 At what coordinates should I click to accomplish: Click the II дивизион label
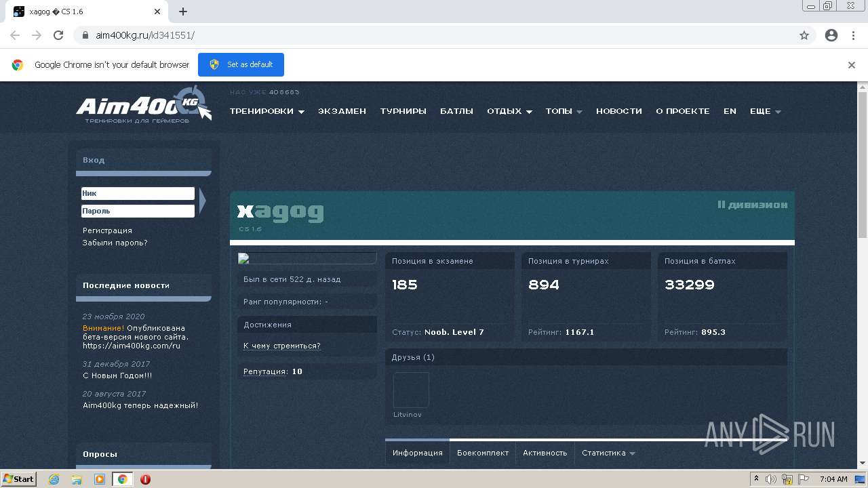pos(753,204)
